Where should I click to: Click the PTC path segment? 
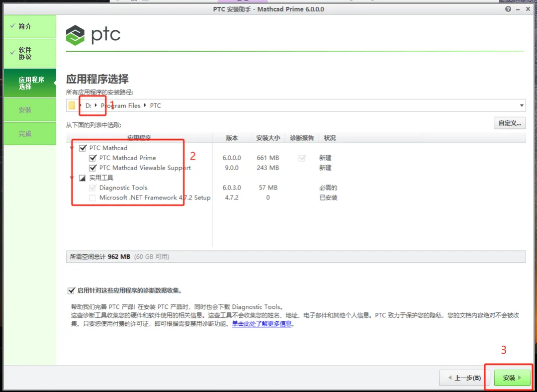(155, 105)
